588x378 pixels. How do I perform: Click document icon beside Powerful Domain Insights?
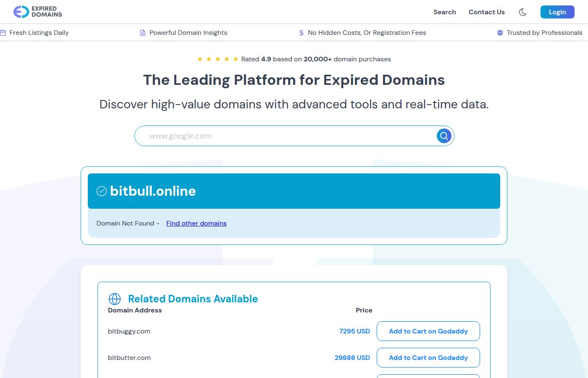(143, 33)
